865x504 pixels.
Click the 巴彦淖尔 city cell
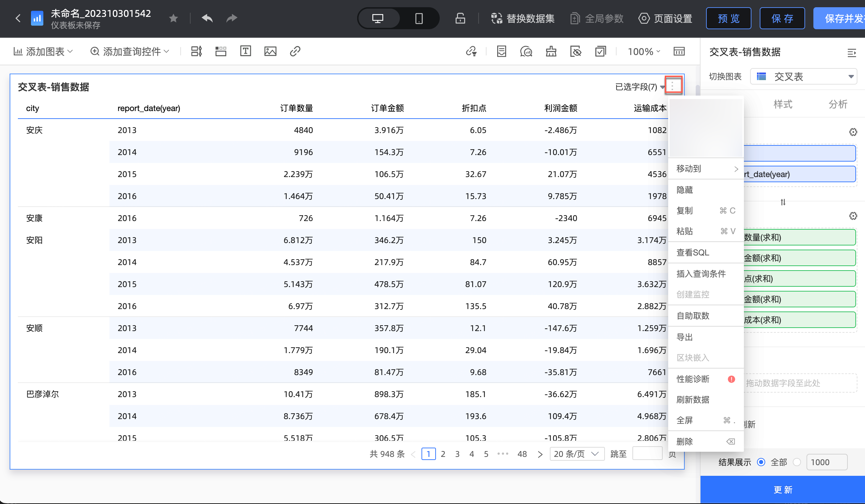click(x=43, y=394)
